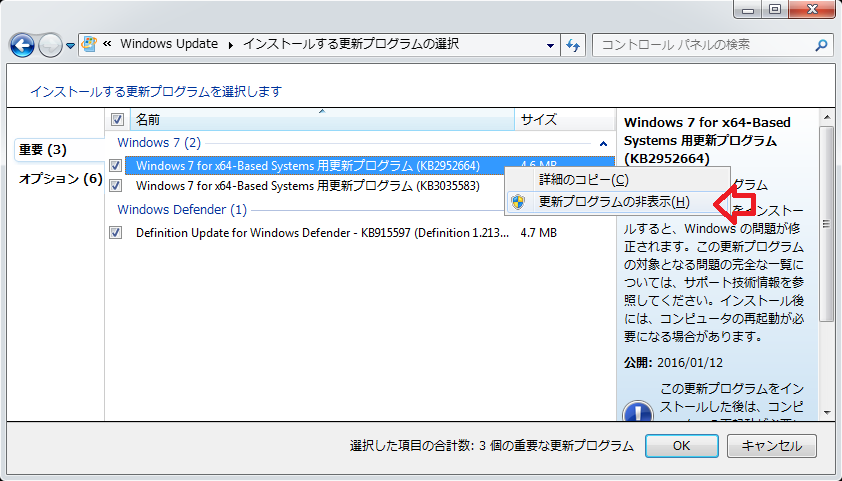Viewport: 842px width, 481px height.
Task: Click the search magnifier icon
Action: 820,45
